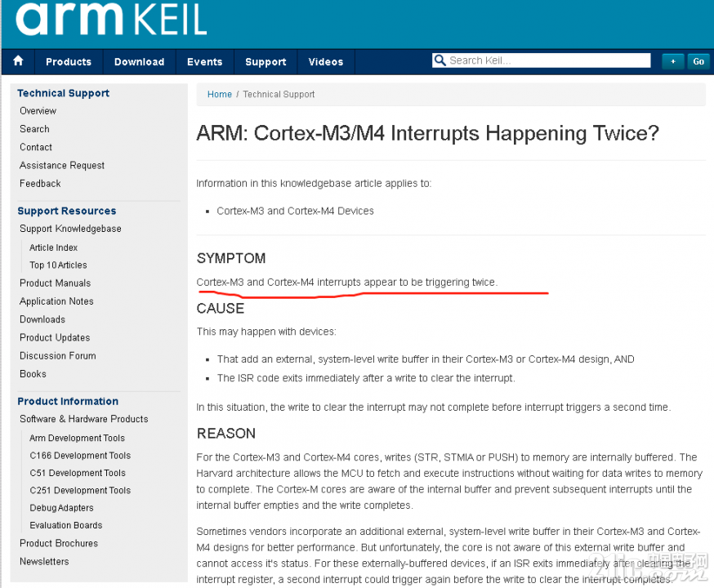Screen dimensions: 714x588
Task: Open the Product Updates link
Action: tap(55, 337)
